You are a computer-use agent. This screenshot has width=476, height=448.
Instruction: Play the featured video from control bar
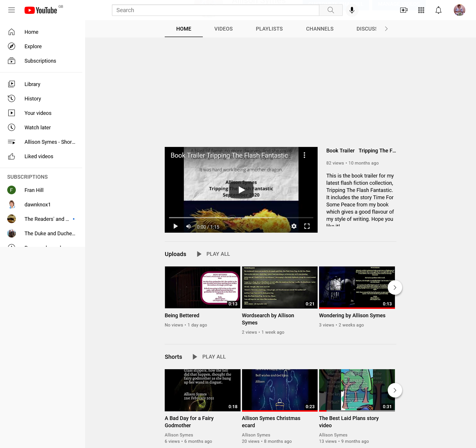pyautogui.click(x=175, y=226)
